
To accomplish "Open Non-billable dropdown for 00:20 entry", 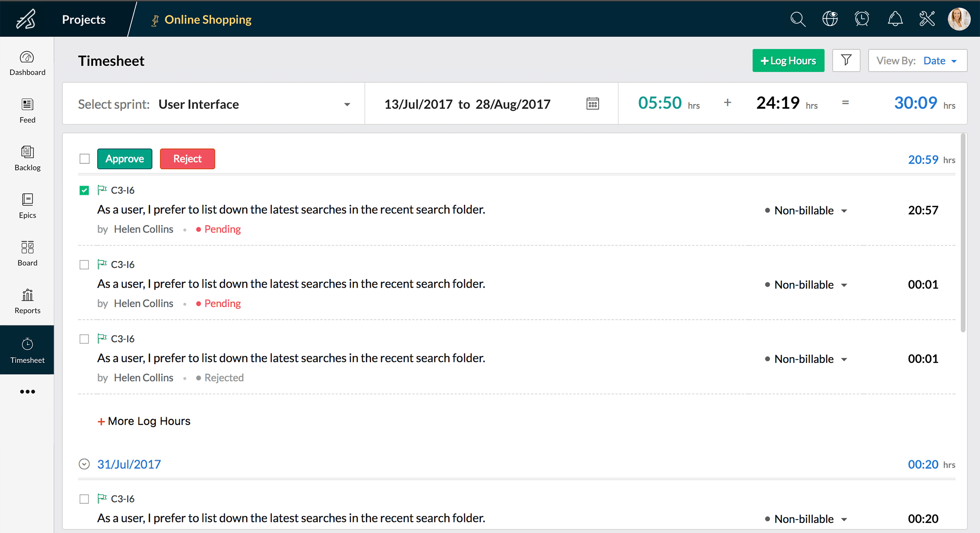I will tap(806, 519).
